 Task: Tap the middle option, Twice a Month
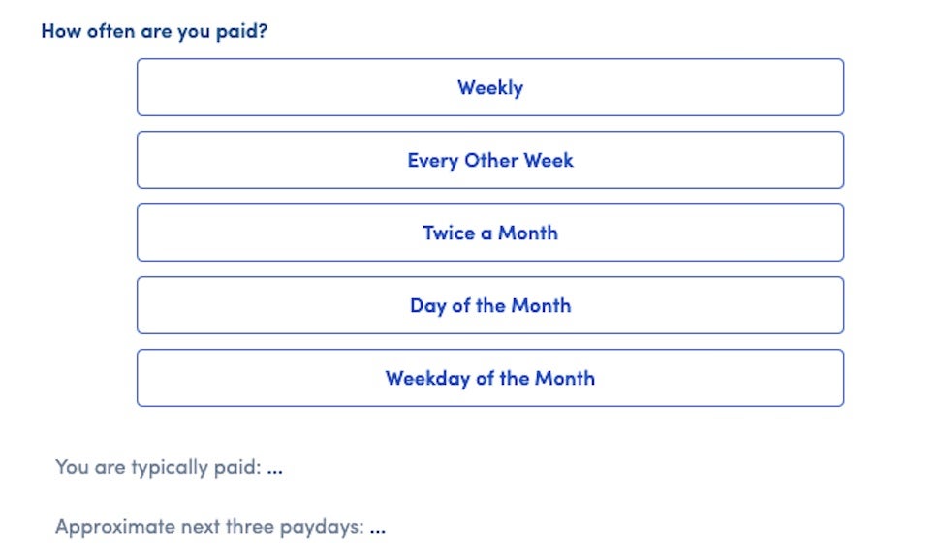click(489, 233)
